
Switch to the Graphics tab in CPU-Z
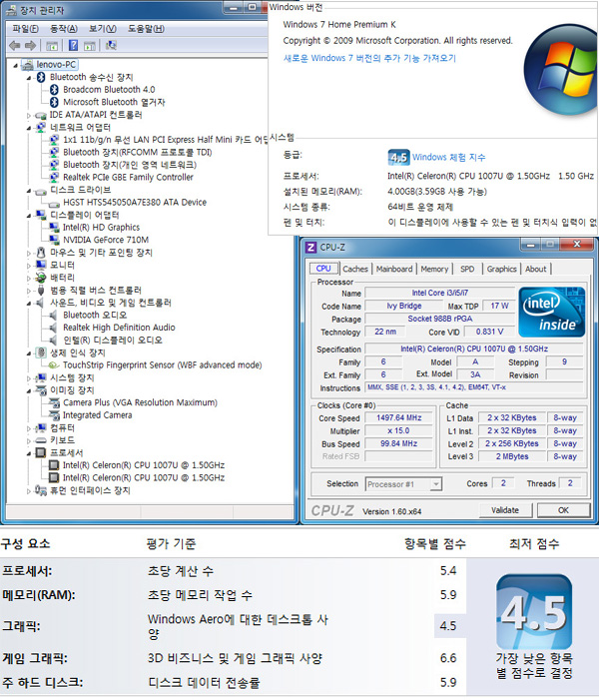(502, 269)
